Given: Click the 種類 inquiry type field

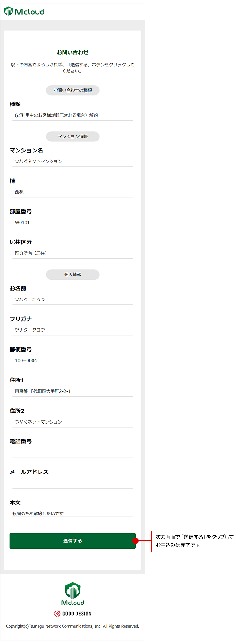Looking at the screenshot, I should point(73,115).
